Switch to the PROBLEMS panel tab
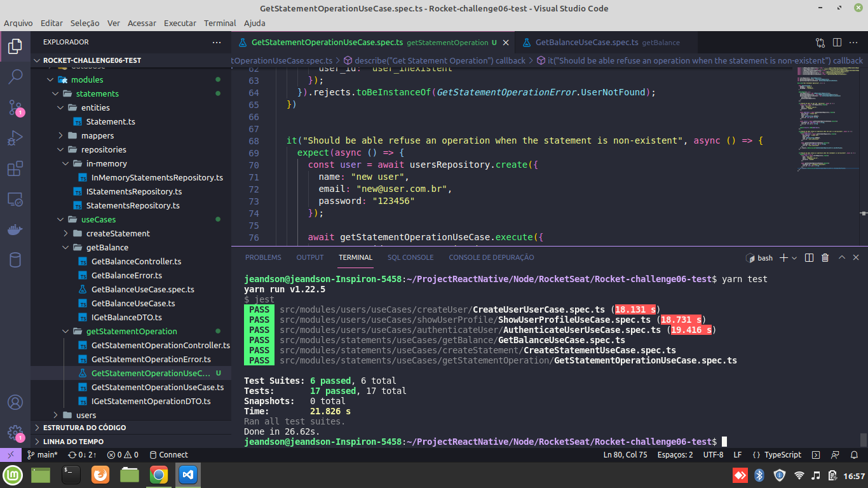This screenshot has width=868, height=488. click(263, 257)
